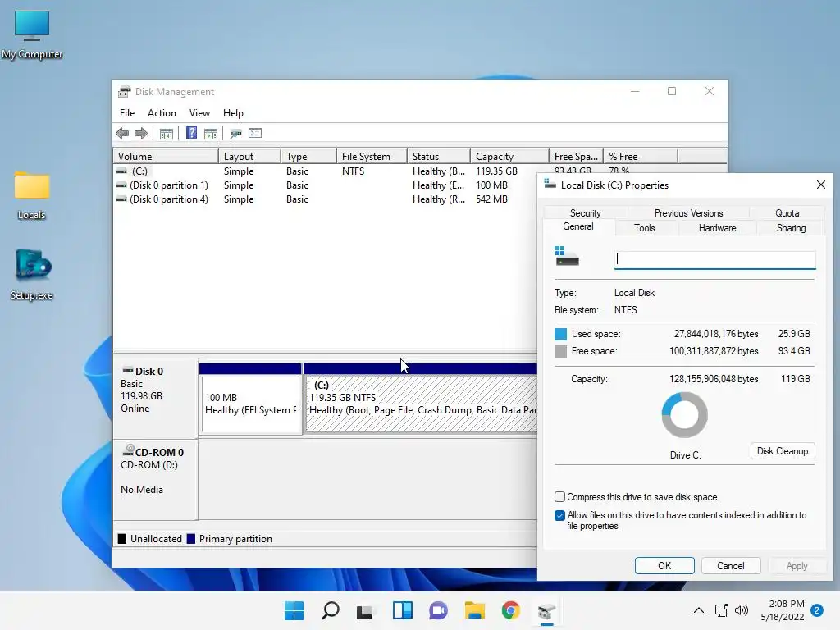Screen dimensions: 840x630
Task: Sort by the Volume column header
Action: click(x=166, y=157)
